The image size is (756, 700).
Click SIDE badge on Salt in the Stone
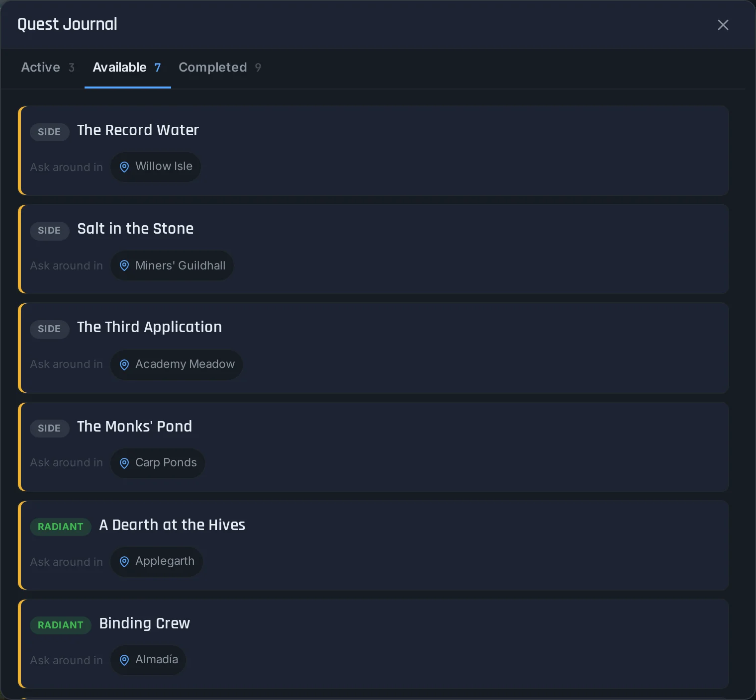pyautogui.click(x=49, y=230)
